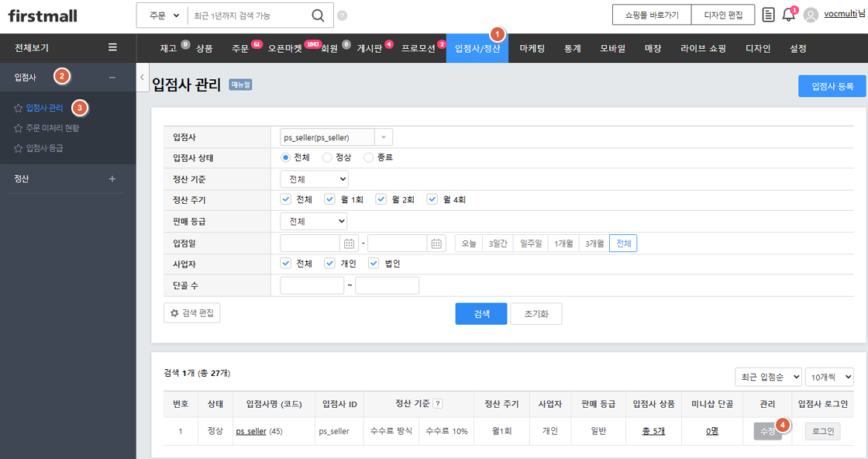Click the help icon beside 정산 기준 header
Viewport: 868px width, 459px height.
tap(438, 404)
